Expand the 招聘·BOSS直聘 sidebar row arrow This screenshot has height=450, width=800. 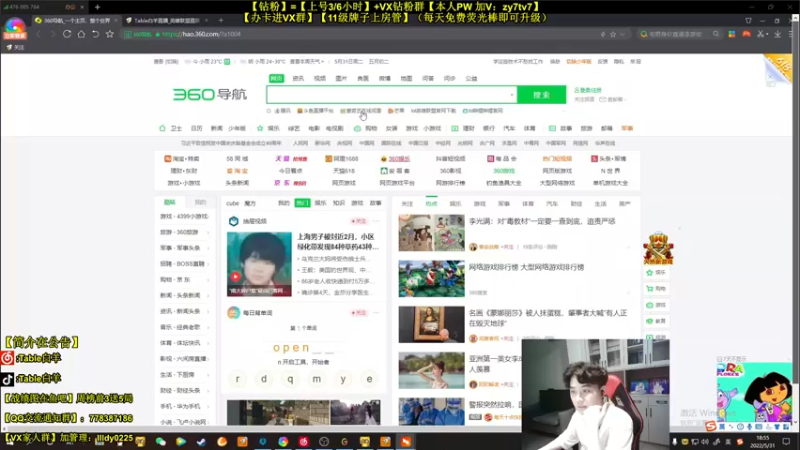(208, 264)
